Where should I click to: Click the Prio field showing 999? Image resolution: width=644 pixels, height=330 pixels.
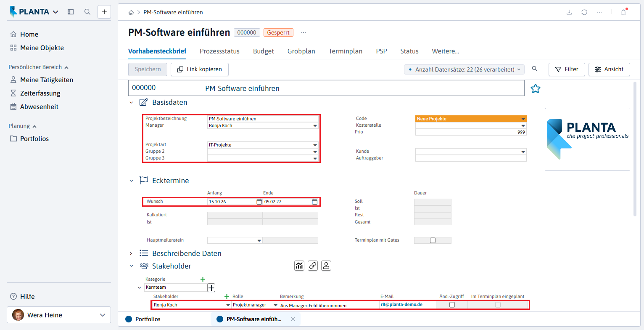[x=471, y=132]
